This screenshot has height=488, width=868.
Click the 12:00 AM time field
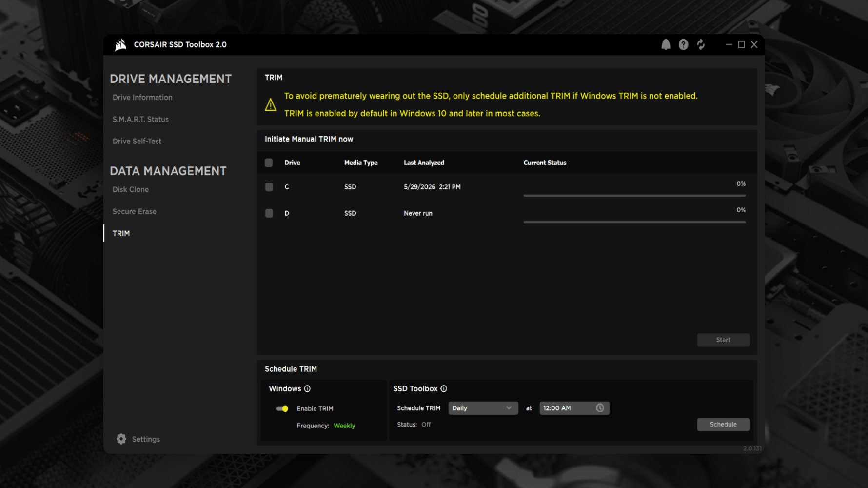click(574, 408)
